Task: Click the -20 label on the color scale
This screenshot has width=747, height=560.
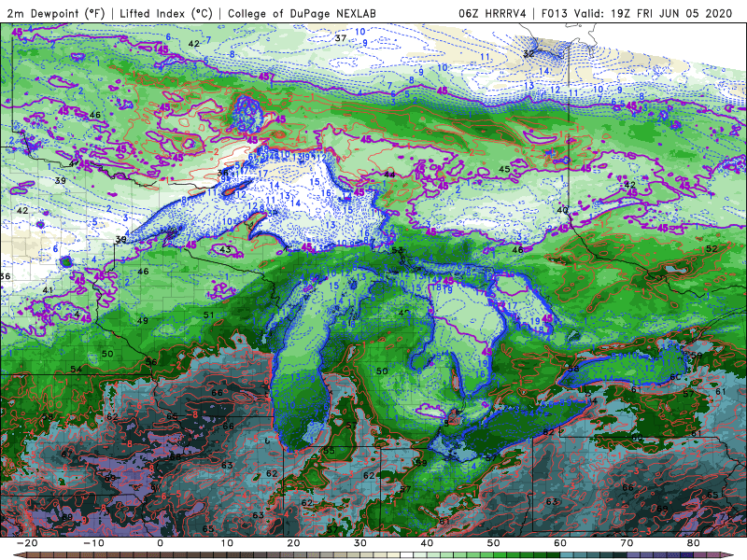Action: [x=27, y=543]
